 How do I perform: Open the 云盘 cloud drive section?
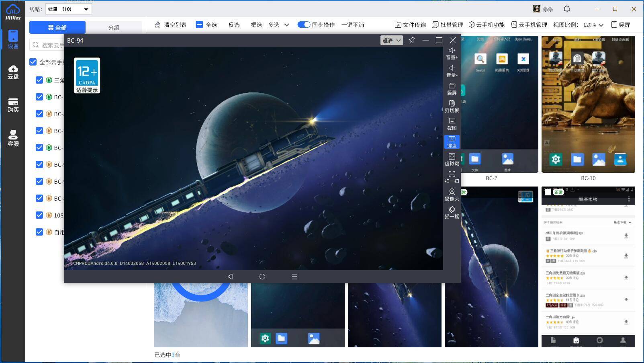[13, 72]
